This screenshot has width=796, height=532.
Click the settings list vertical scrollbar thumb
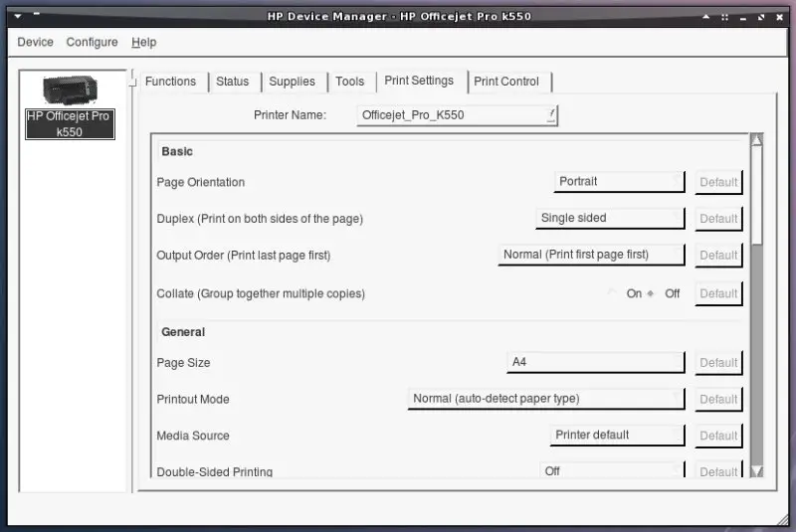[x=756, y=195]
